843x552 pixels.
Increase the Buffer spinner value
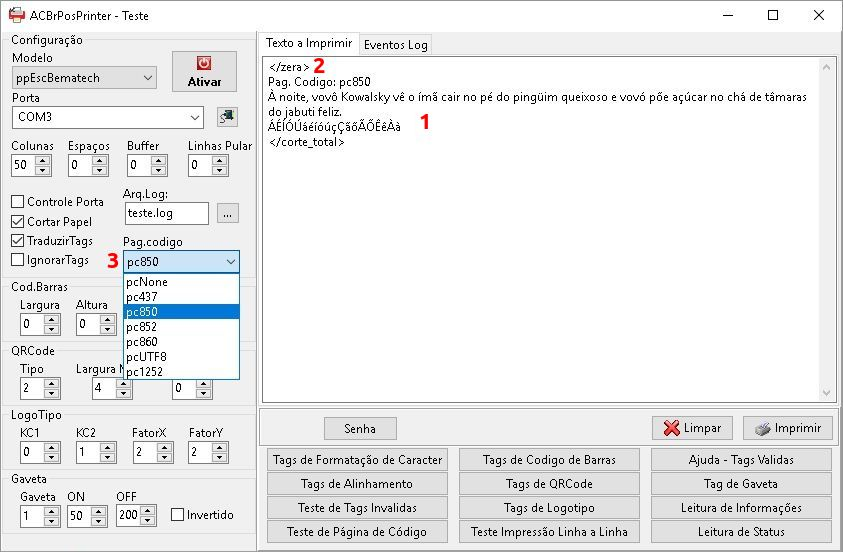click(159, 160)
